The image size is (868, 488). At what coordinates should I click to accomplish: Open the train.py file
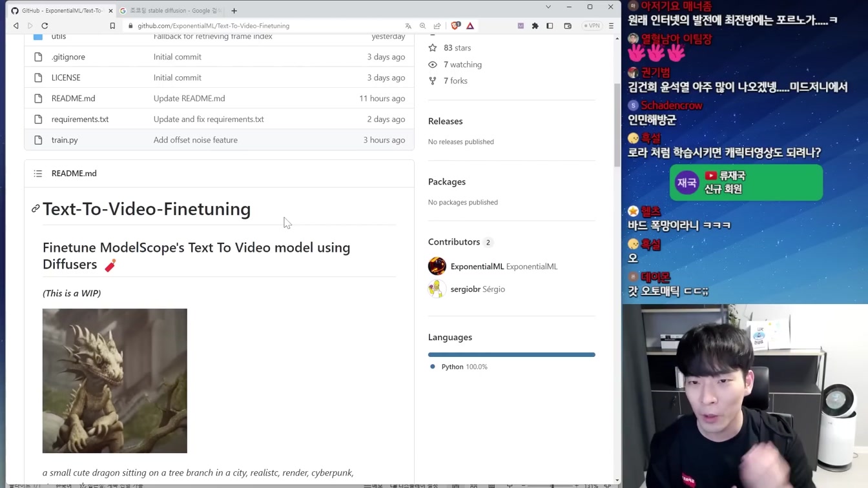[65, 139]
